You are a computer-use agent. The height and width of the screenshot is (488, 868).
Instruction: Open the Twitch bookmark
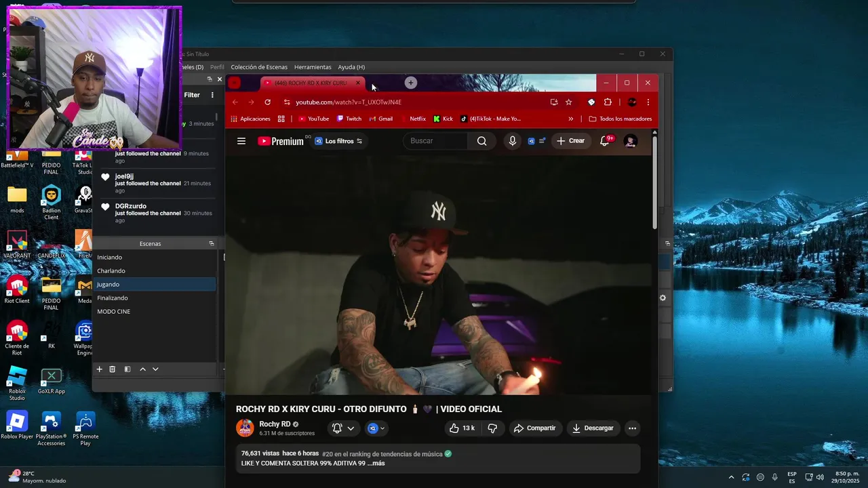[349, 119]
